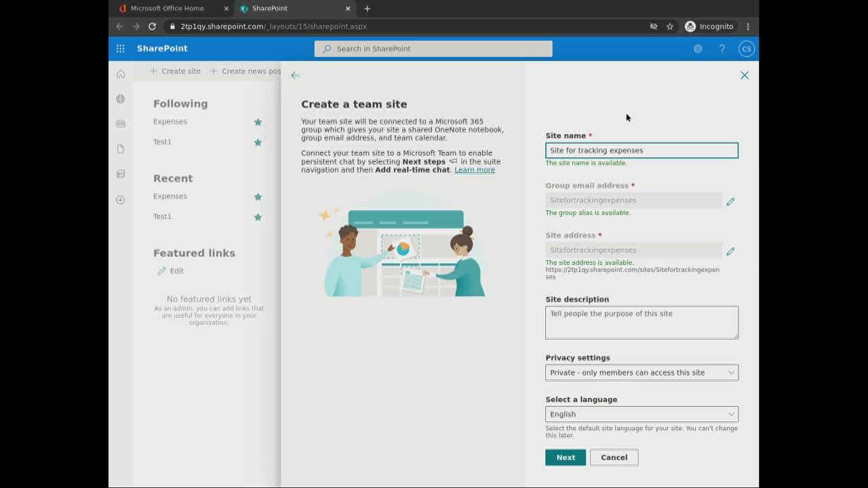Click the site URL text under Site address
The width and height of the screenshot is (868, 488).
(x=633, y=273)
